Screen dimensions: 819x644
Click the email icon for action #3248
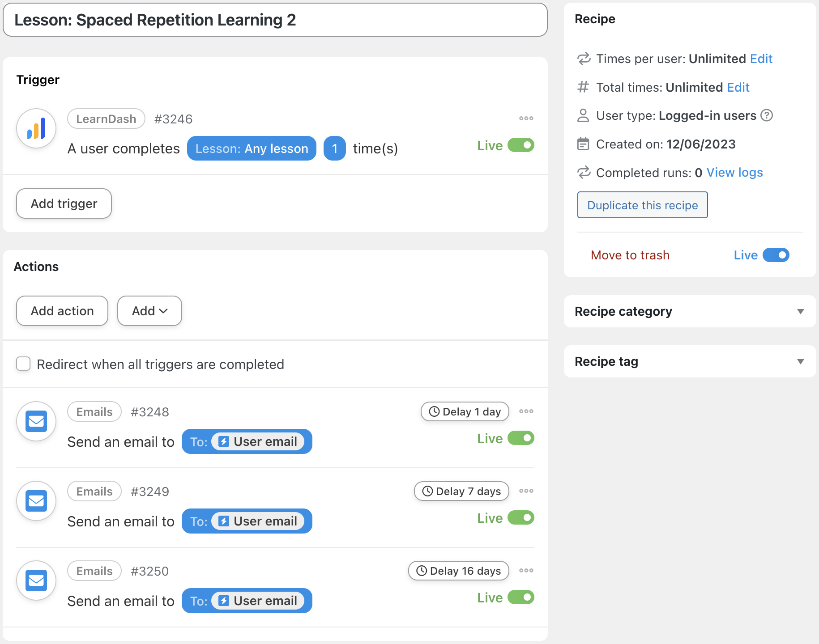coord(36,421)
